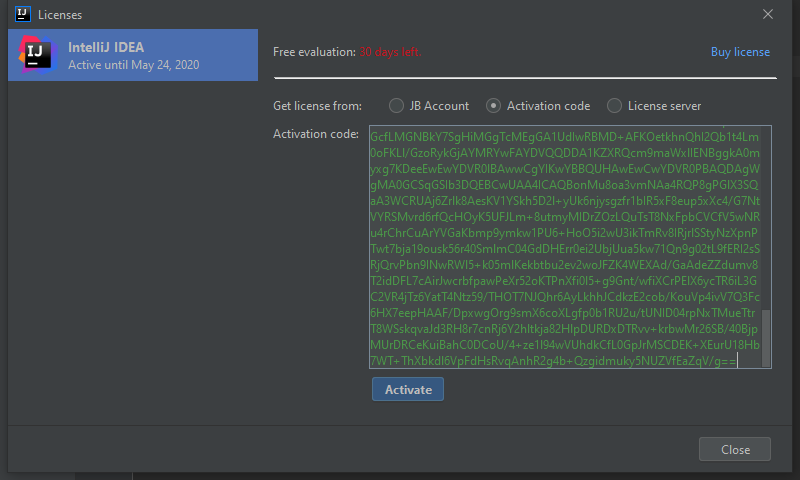The image size is (800, 480).
Task: Select the JB Account radio option
Action: (x=397, y=106)
